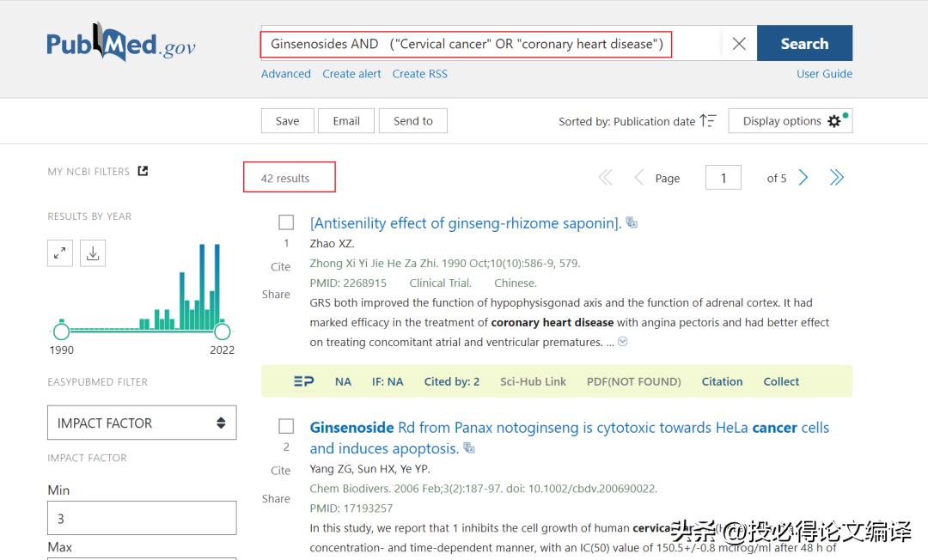
Task: Expand the abstract snippet of the first result
Action: click(x=623, y=342)
